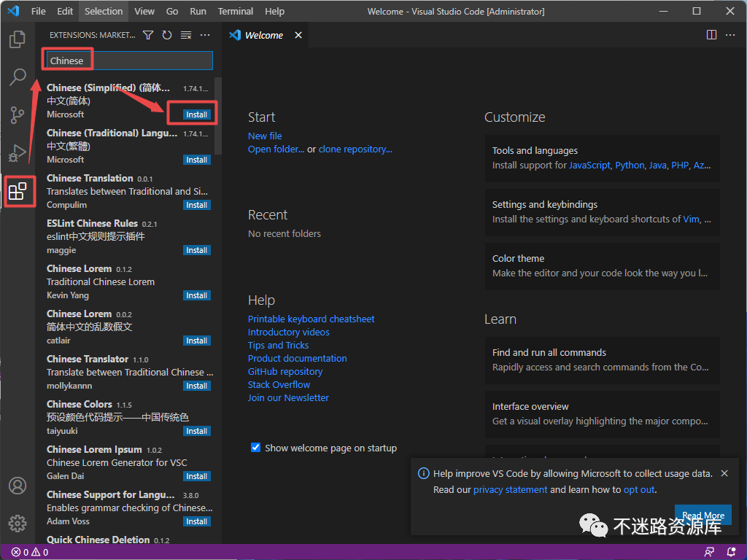Viewport: 747px width, 560px height.
Task: Install Chinese (Traditional) language pack
Action: [197, 160]
